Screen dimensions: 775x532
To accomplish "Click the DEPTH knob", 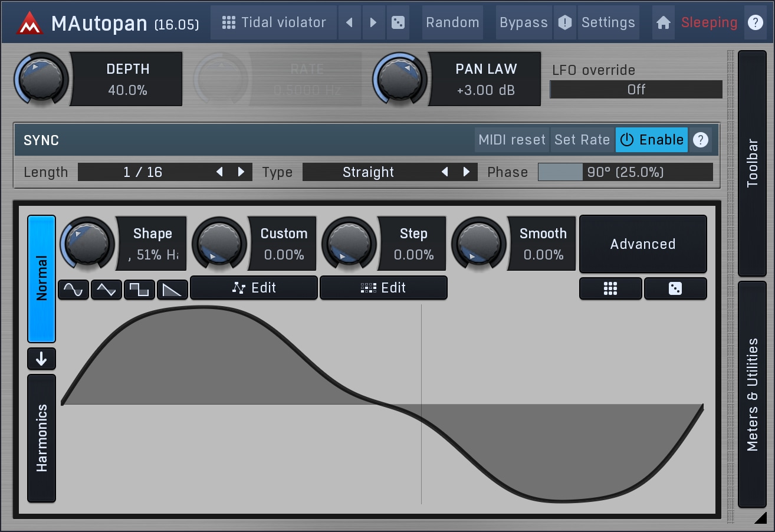I will [41, 78].
